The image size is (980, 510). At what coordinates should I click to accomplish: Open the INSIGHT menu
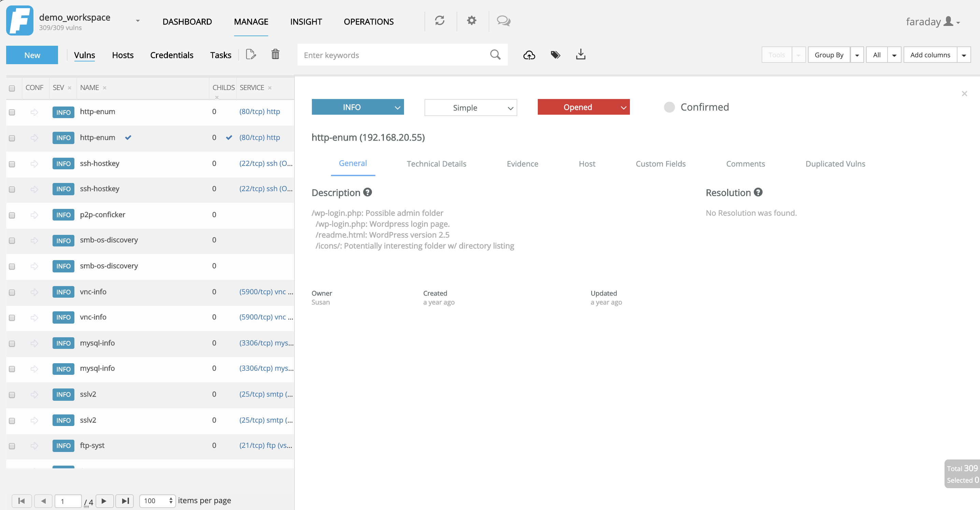click(x=305, y=22)
